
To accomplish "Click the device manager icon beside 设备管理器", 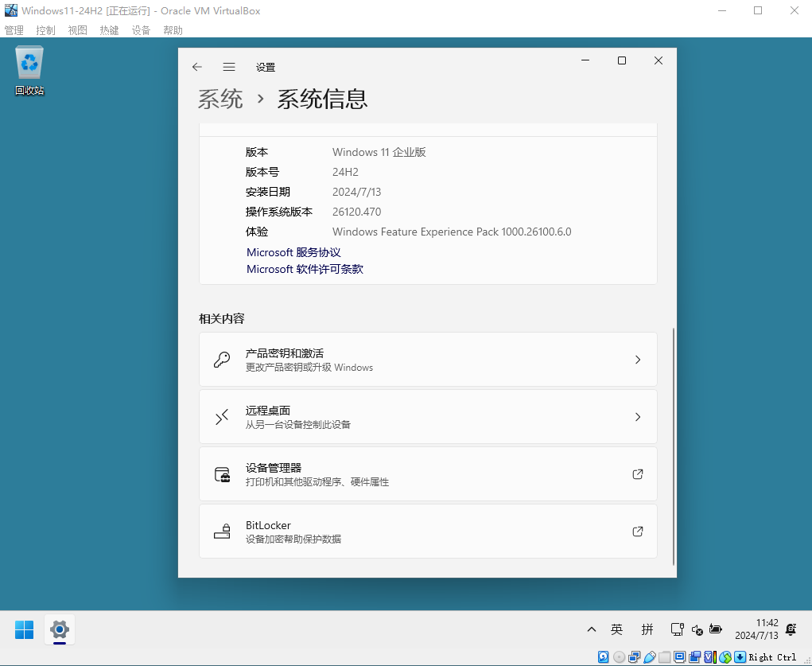I will click(x=222, y=474).
